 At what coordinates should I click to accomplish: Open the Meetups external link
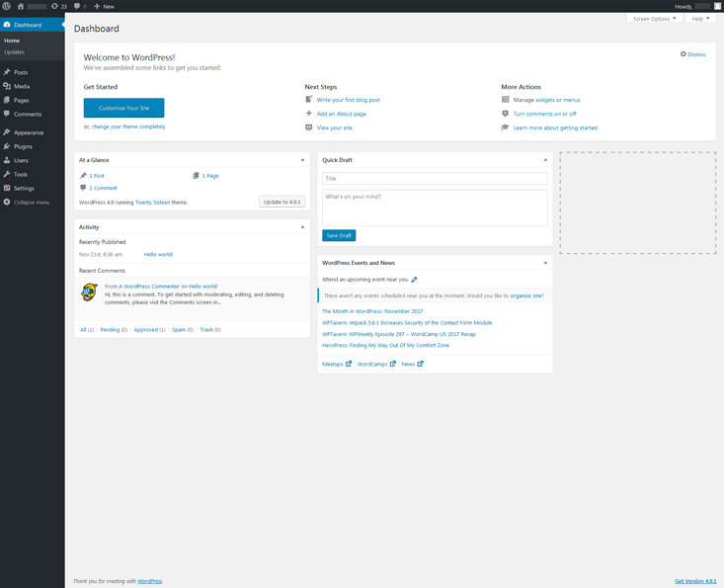coord(337,364)
